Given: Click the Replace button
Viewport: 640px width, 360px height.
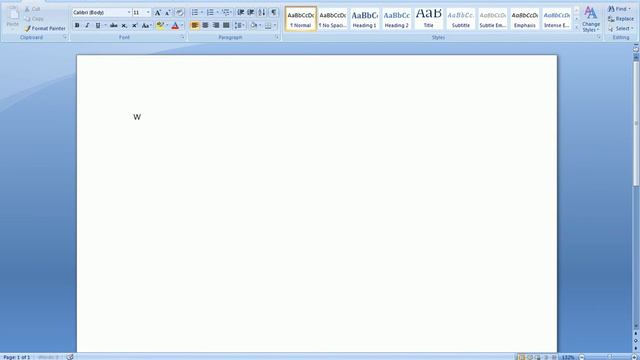Looking at the screenshot, I should (x=621, y=19).
